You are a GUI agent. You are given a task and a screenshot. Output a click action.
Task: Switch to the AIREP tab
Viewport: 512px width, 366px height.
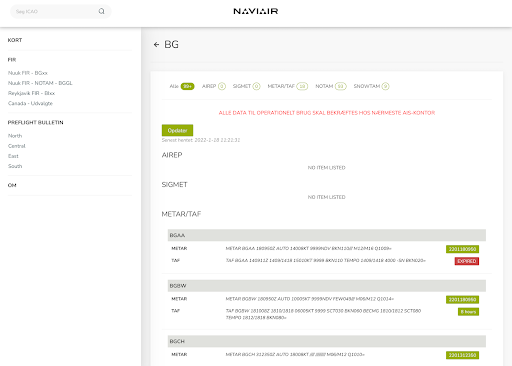tap(214, 86)
